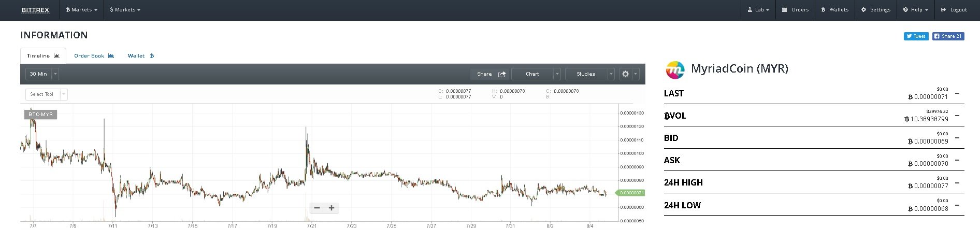
Task: Open Settings from the top bar
Action: pyautogui.click(x=875, y=10)
